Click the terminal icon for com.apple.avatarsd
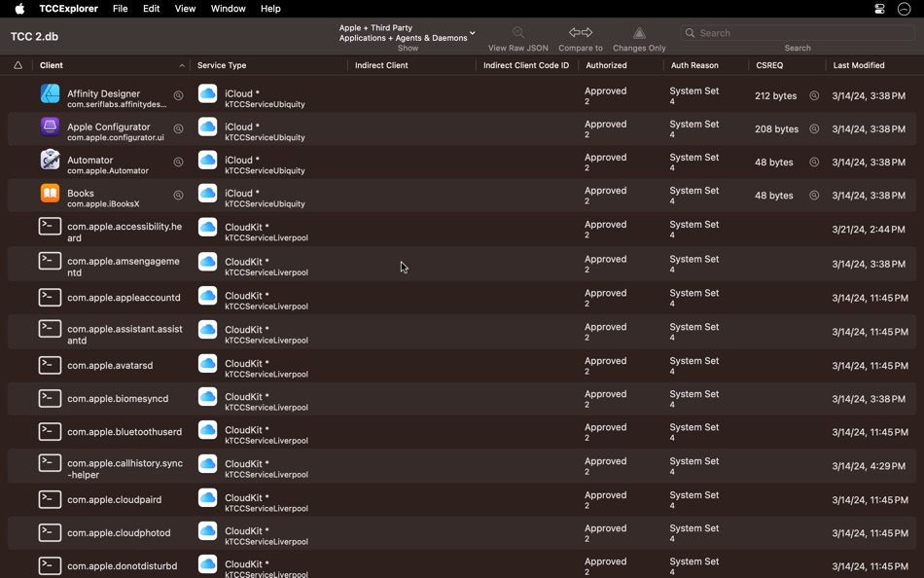The image size is (924, 578). pos(50,365)
